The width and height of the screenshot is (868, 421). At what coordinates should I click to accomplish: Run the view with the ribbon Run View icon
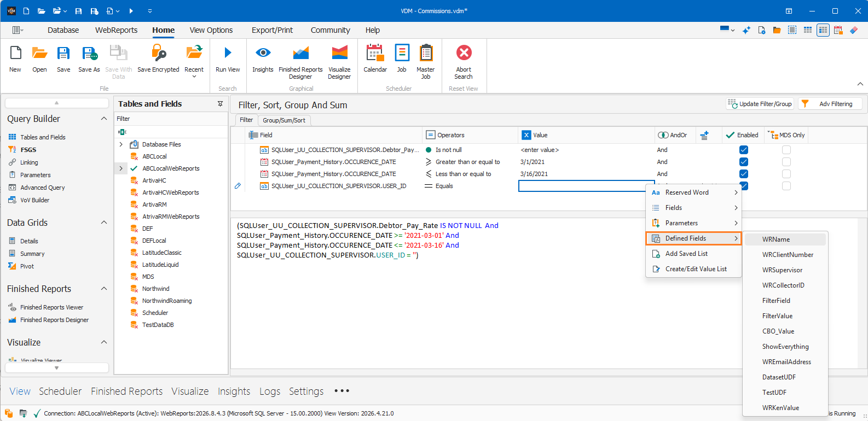click(228, 53)
